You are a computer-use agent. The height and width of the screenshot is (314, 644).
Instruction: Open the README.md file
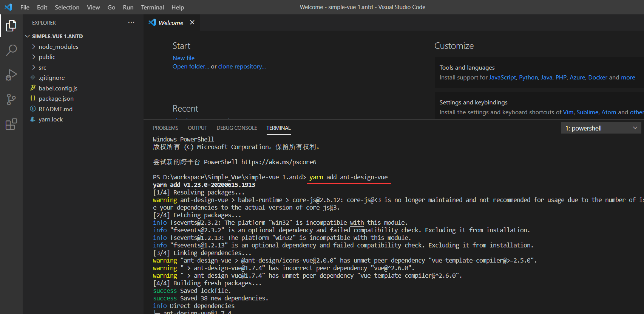click(56, 109)
